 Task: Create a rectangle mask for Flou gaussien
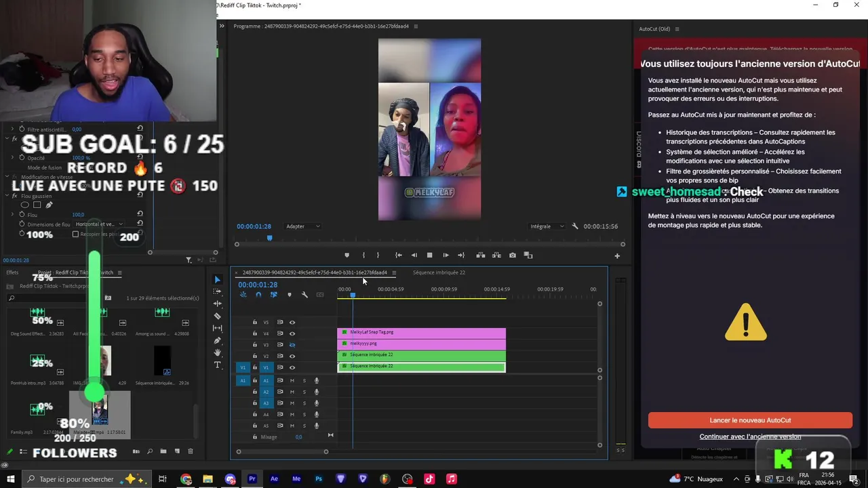coord(37,205)
